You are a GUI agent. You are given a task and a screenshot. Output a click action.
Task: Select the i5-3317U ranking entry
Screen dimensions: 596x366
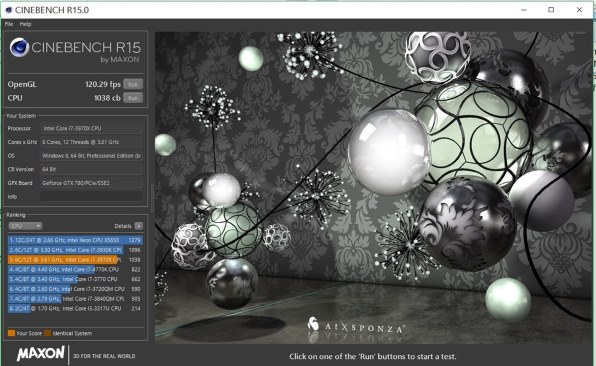tap(75, 309)
